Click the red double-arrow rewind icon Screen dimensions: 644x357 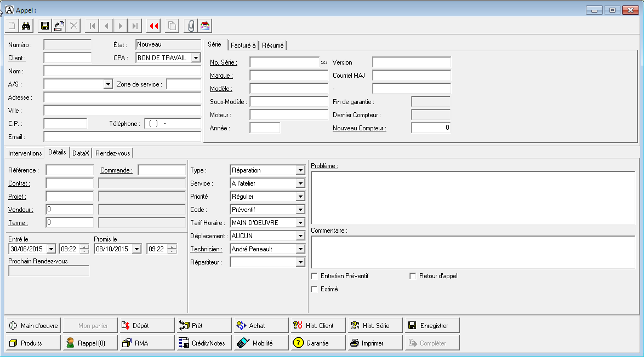[x=153, y=25]
